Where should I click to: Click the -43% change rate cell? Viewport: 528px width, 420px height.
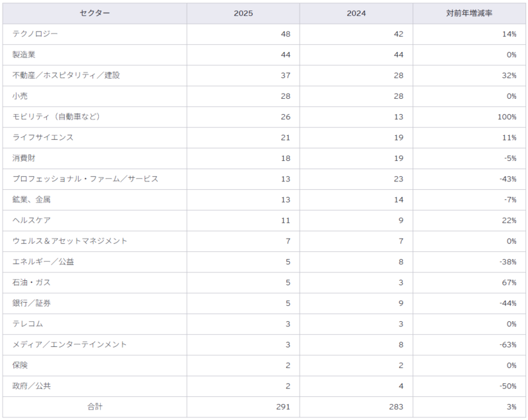point(469,179)
